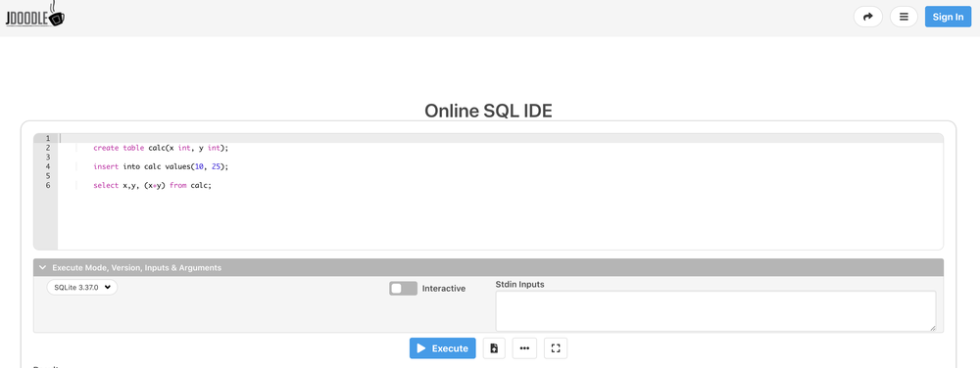The width and height of the screenshot is (980, 368).
Task: Open the SQLite 3.37.0 version dropdown
Action: (82, 288)
